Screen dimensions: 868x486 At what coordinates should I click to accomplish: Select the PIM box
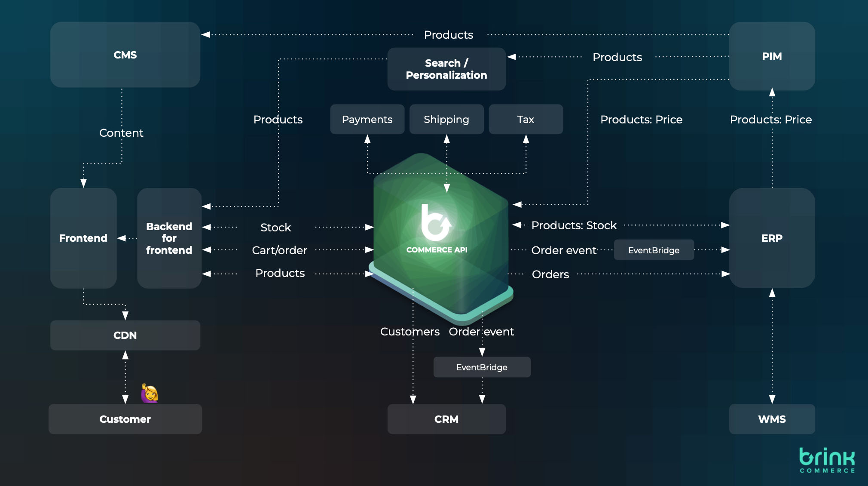(772, 56)
